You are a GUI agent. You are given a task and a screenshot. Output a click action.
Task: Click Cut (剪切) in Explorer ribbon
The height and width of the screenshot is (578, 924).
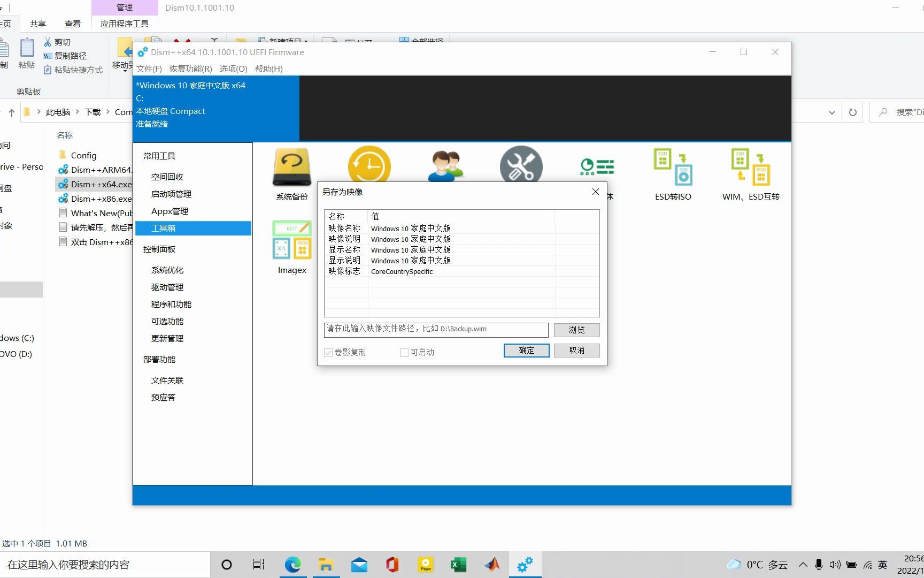coord(57,42)
